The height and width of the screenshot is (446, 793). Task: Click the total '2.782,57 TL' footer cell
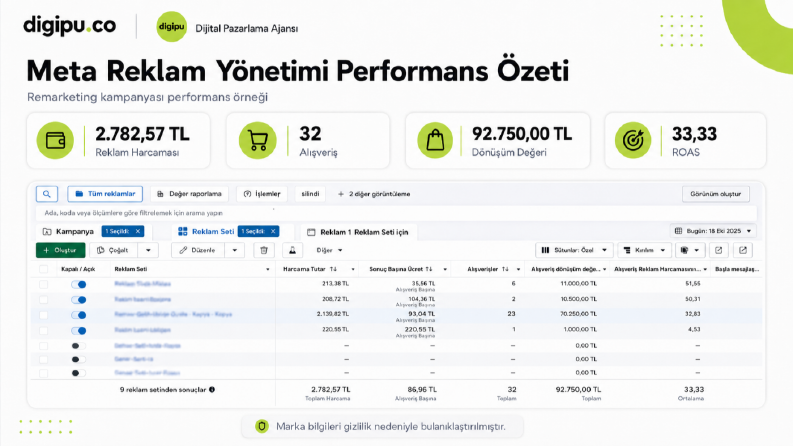point(331,389)
